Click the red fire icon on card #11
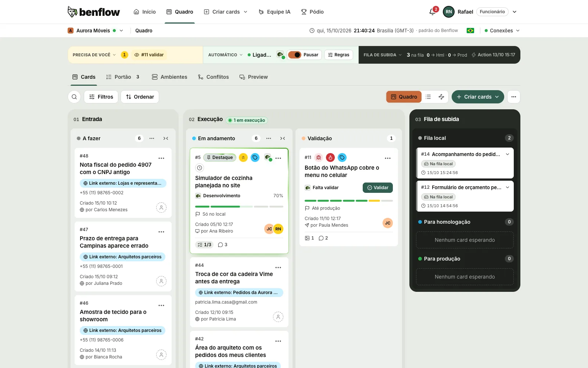Viewport: 588px width, 368px height. point(330,158)
